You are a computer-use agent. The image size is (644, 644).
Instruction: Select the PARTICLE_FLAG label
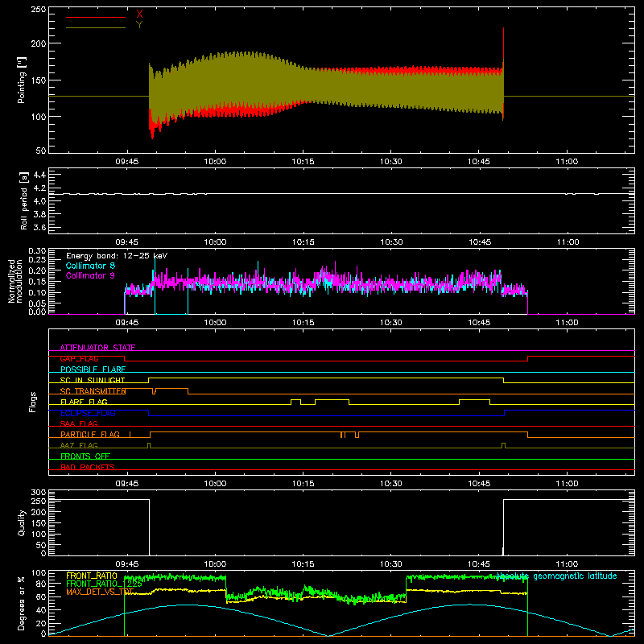[x=90, y=434]
